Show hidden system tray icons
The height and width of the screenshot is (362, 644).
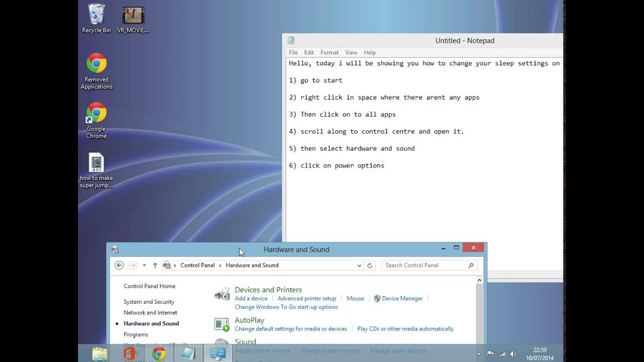479,354
